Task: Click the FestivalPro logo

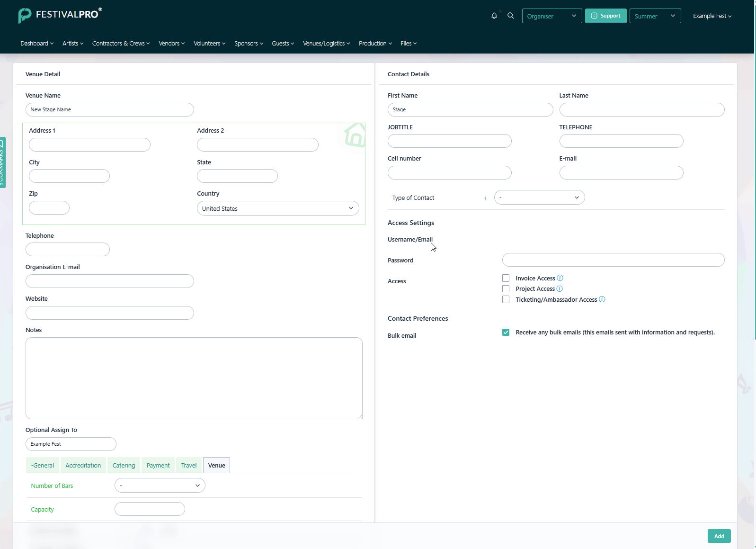Action: pyautogui.click(x=60, y=15)
